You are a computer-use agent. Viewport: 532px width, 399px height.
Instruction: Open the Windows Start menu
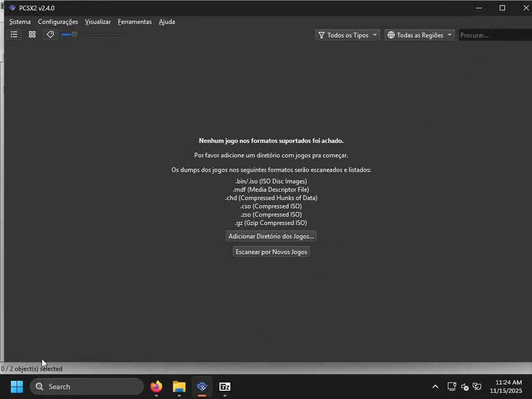[x=17, y=387]
